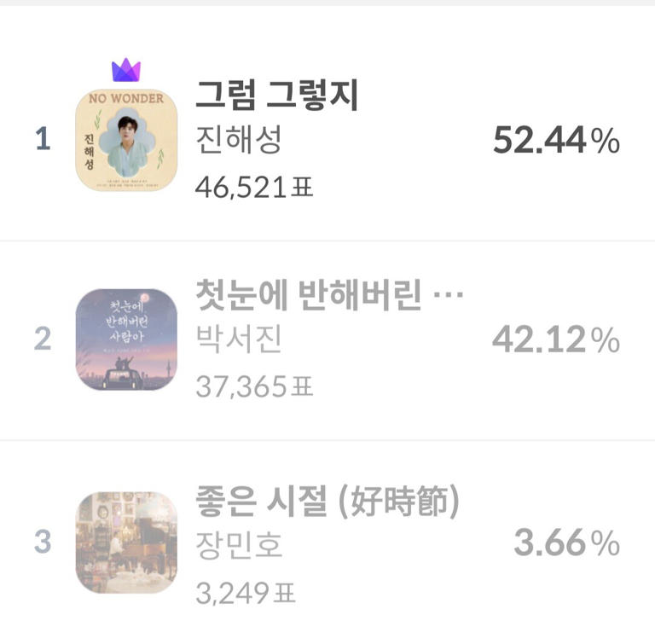Click rank number 1
The image size is (655, 644).
[43, 140]
